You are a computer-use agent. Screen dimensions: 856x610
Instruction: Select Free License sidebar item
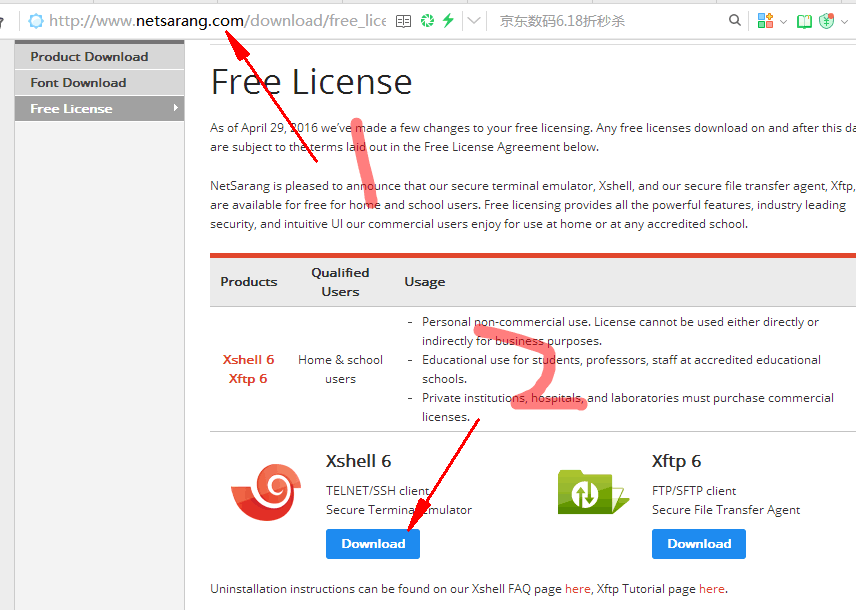99,109
